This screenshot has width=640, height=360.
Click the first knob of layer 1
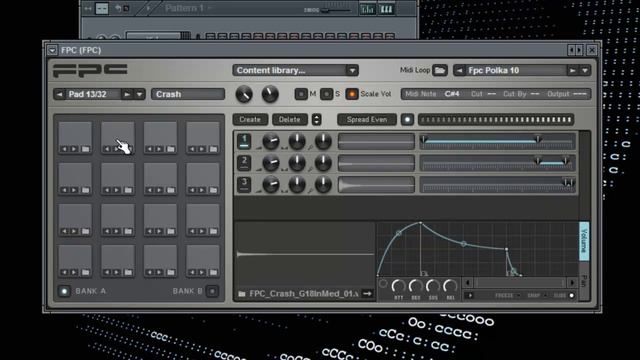pyautogui.click(x=271, y=142)
